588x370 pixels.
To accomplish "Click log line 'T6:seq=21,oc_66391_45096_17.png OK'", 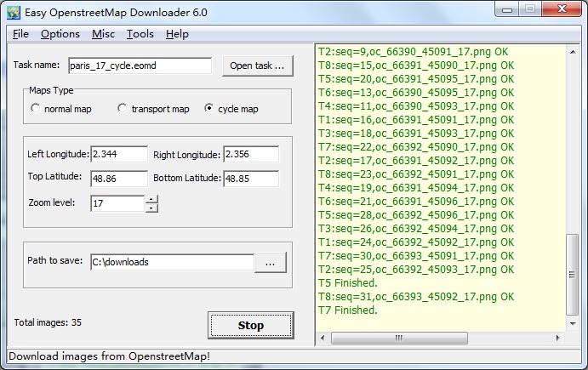I will click(x=416, y=202).
